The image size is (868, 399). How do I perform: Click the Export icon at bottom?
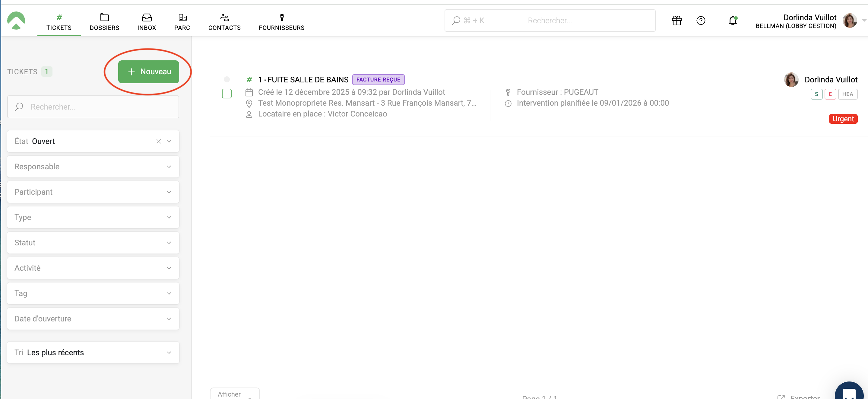pos(781,397)
